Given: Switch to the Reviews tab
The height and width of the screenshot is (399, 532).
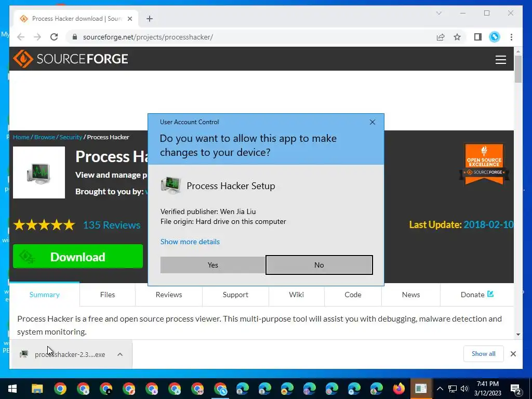Looking at the screenshot, I should point(169,295).
